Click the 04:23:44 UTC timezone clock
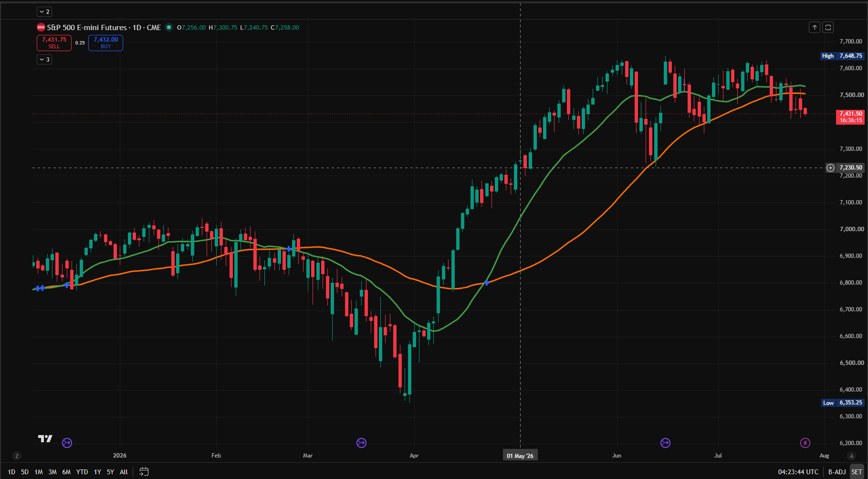This screenshot has height=479, width=868. click(798, 472)
